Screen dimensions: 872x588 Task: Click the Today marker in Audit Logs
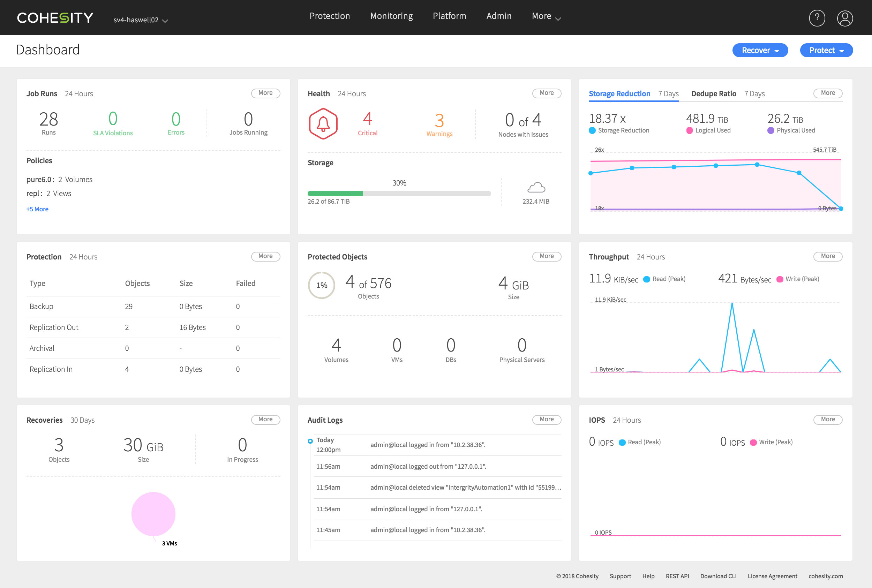310,441
